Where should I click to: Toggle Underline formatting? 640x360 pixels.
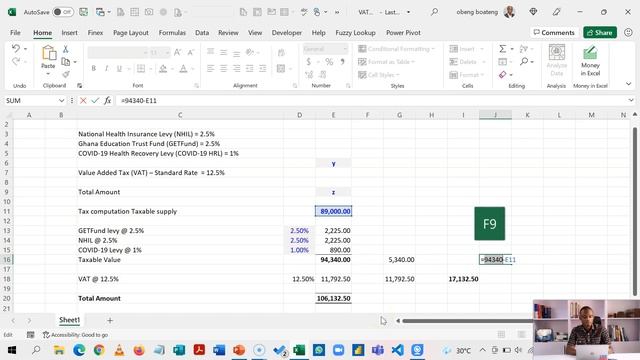[119, 69]
